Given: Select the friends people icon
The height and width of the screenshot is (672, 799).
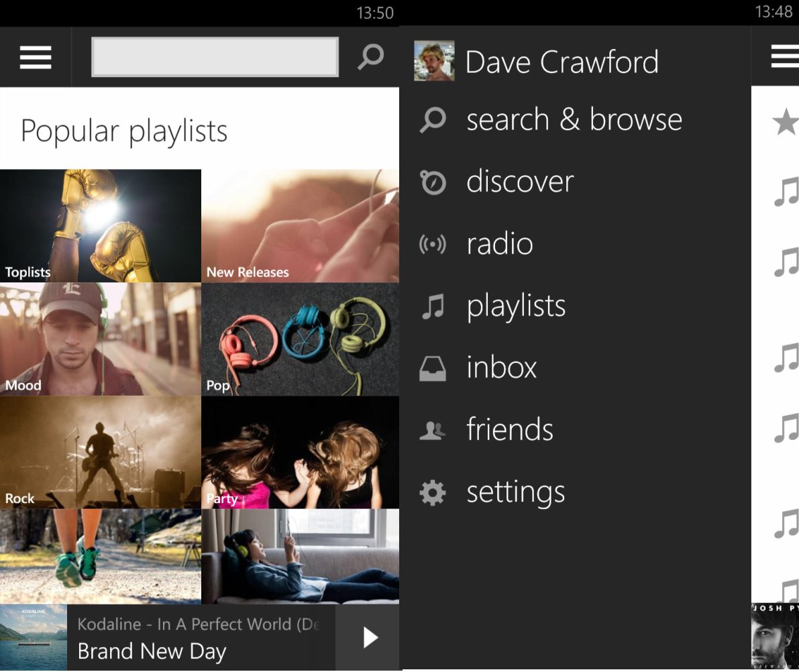Looking at the screenshot, I should [433, 429].
